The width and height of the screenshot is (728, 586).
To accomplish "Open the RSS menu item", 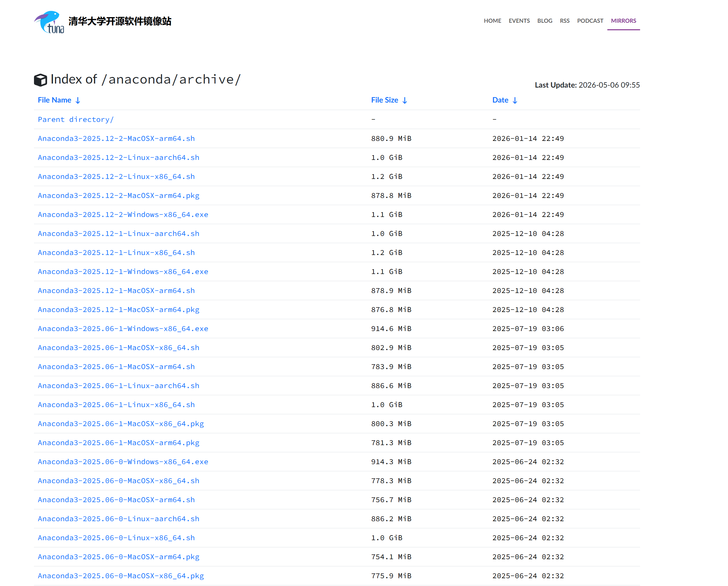I will coord(565,21).
